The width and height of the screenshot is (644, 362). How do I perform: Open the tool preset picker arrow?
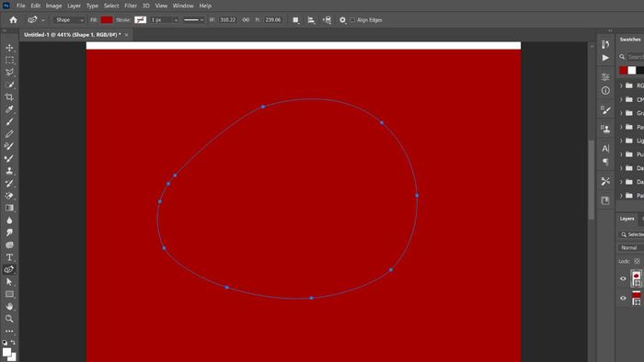(42, 20)
